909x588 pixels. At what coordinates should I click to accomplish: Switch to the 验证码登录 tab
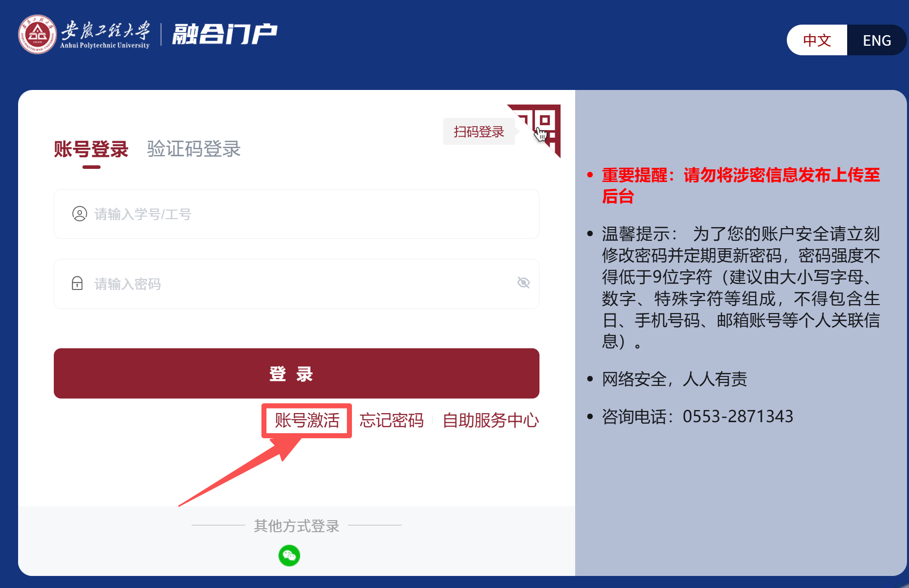click(194, 149)
